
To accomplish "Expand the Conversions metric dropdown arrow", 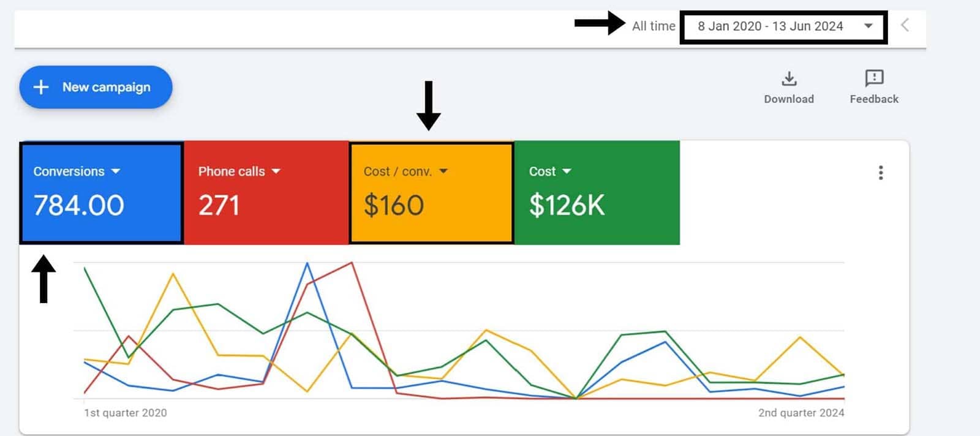I will 116,171.
